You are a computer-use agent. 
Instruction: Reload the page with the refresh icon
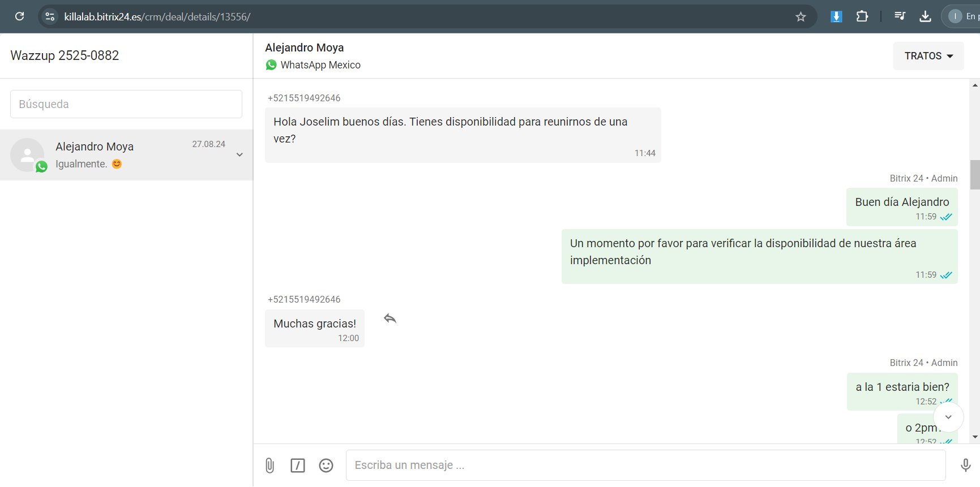(20, 16)
